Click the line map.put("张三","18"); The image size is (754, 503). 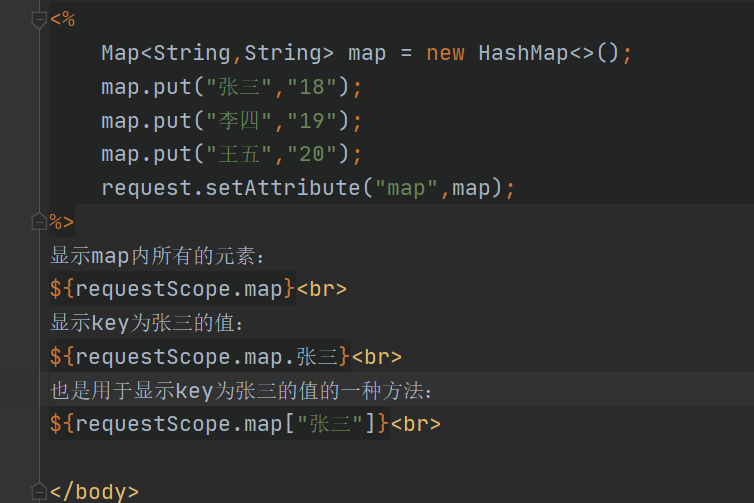pyautogui.click(x=231, y=87)
